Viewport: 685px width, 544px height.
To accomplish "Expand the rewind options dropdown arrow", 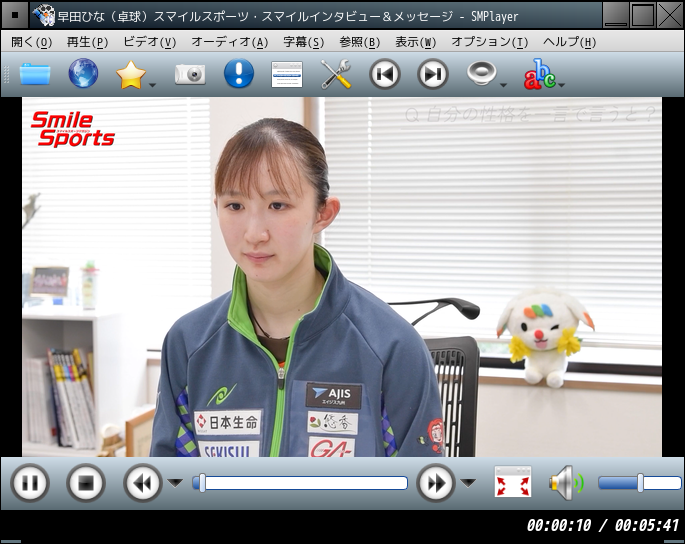I will pos(176,483).
